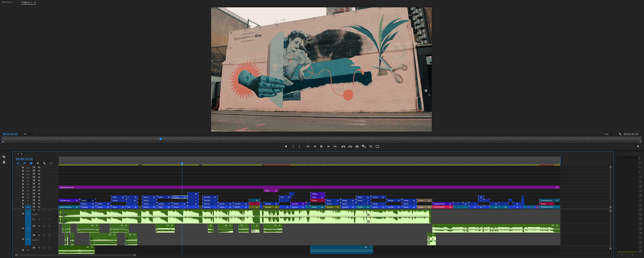Open timeline sequence 2 panel menu
The image size is (644, 258).
pos(22,154)
